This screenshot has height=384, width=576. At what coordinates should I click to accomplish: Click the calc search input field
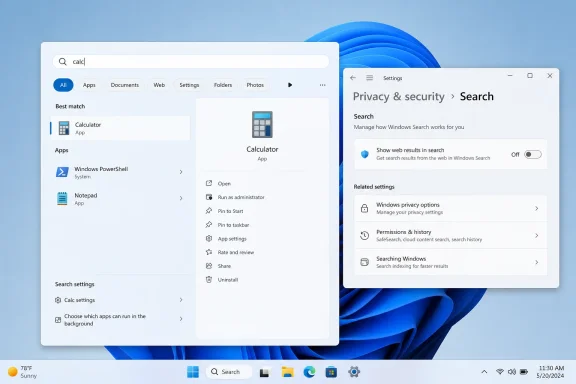[191, 61]
